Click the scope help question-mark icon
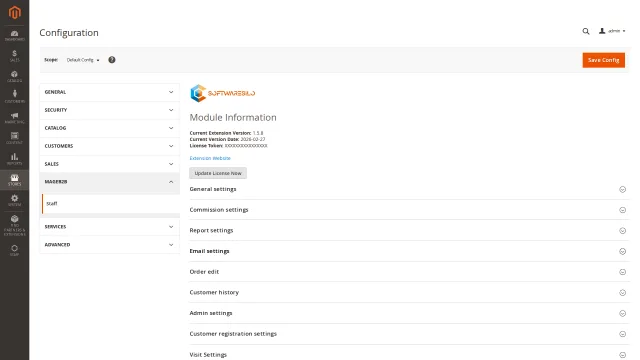 click(112, 60)
